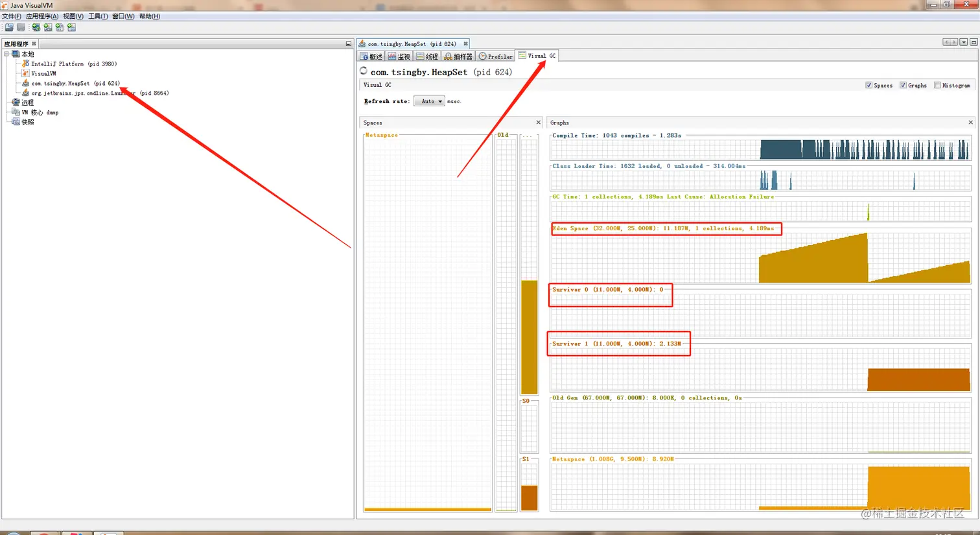Collapse the 本地 tree node
The image size is (980, 535).
[6, 54]
